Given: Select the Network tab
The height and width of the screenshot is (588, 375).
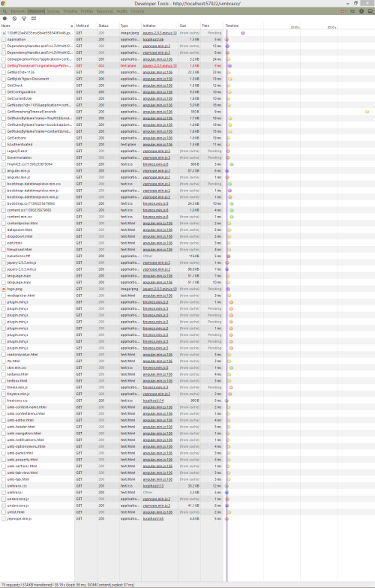Looking at the screenshot, I should pos(36,11).
